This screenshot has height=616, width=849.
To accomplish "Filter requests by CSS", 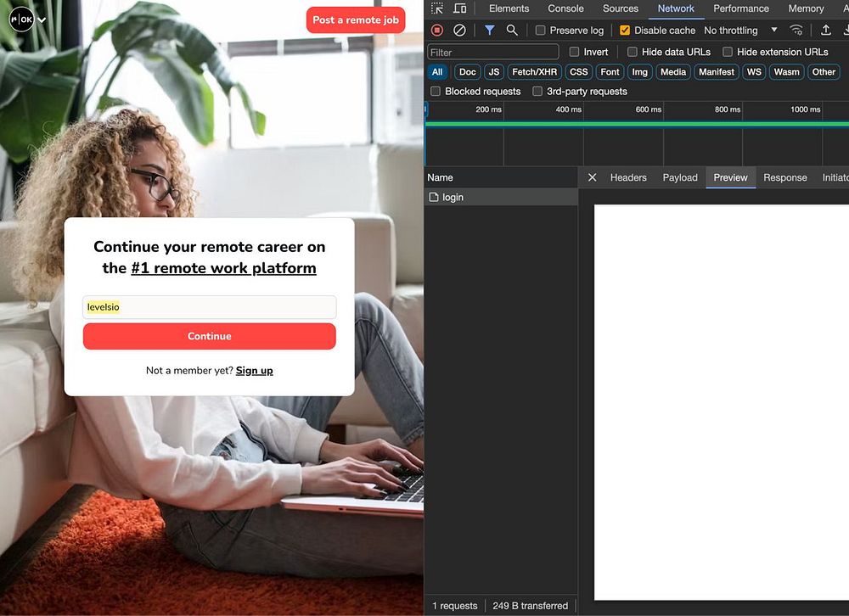I will coord(578,72).
